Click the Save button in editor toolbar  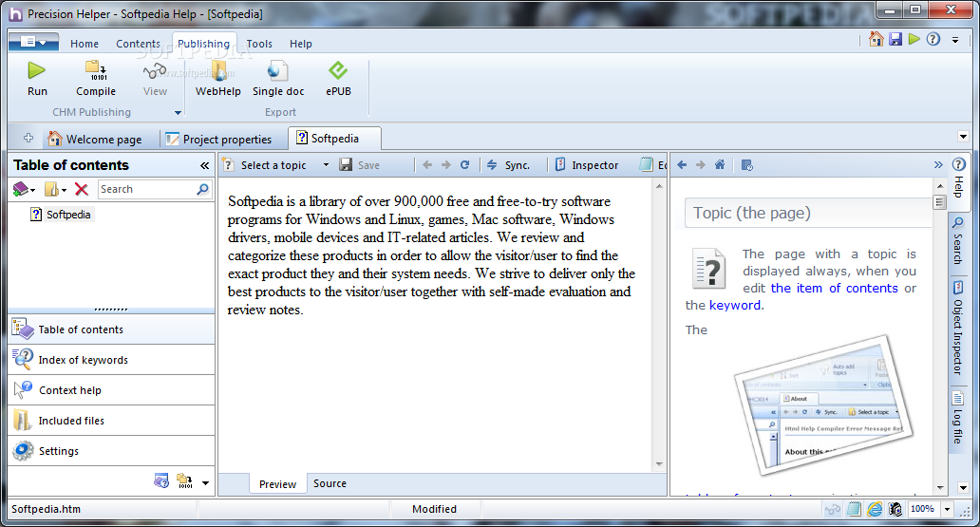point(360,165)
